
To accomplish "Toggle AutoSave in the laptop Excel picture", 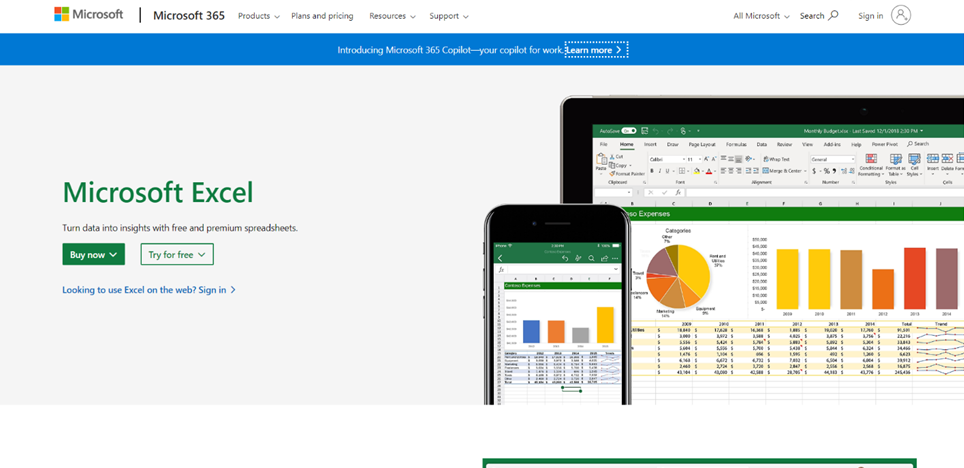I will pos(630,131).
